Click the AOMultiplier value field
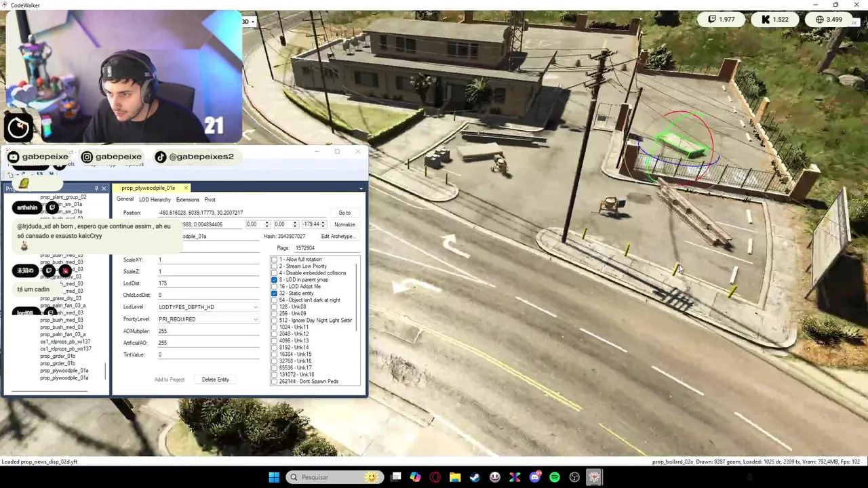The height and width of the screenshot is (488, 868). tap(208, 331)
